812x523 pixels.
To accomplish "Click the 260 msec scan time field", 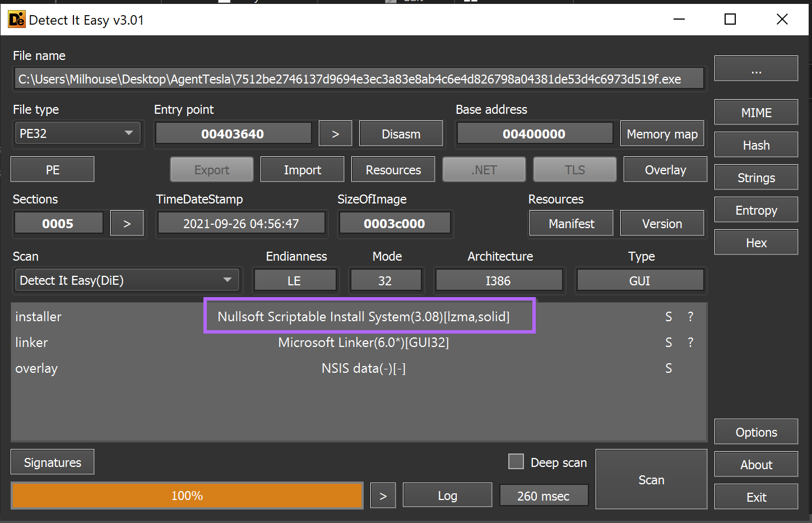I will pos(543,496).
